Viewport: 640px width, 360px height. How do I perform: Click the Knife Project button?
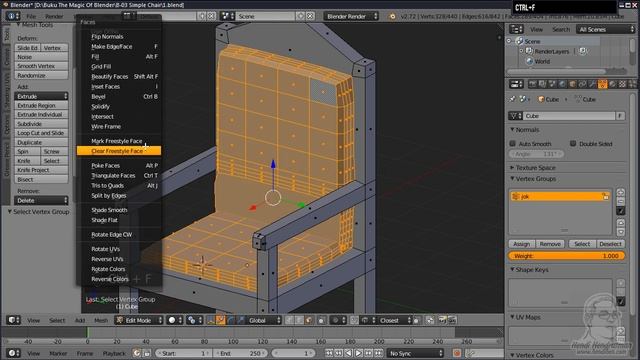41,170
